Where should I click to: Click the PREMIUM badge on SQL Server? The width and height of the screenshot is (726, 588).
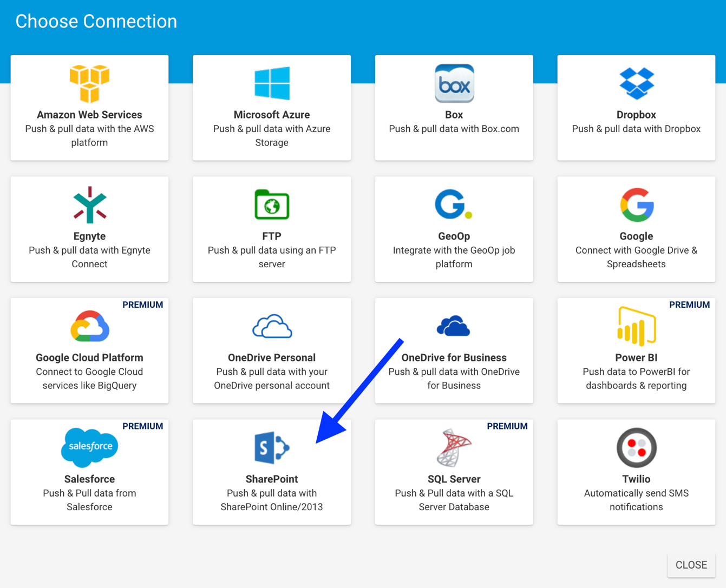(x=507, y=426)
